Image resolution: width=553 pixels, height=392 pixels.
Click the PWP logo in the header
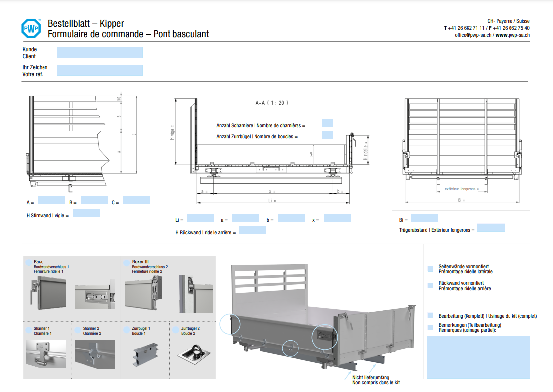tap(31, 29)
